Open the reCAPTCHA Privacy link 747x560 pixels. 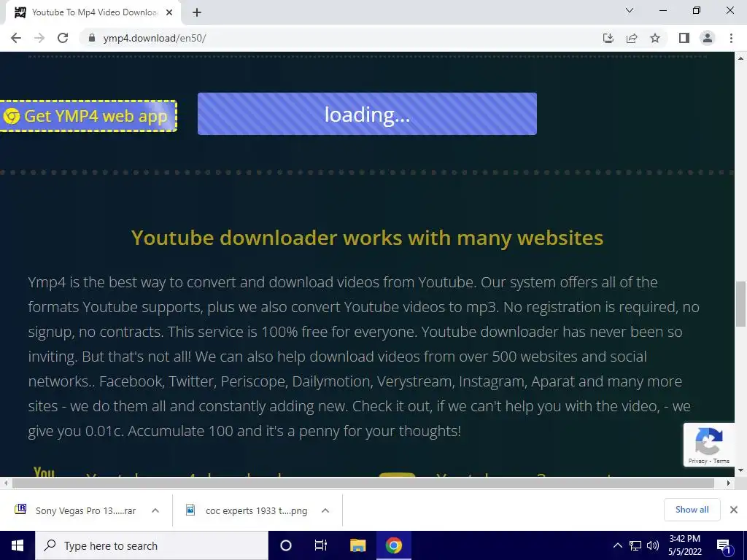[x=697, y=461]
